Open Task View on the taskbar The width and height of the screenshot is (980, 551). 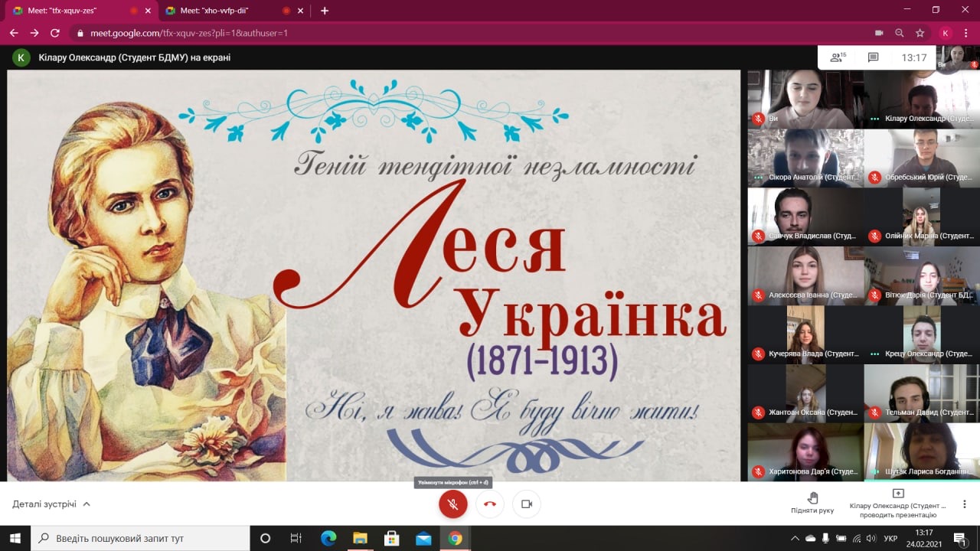(x=296, y=538)
